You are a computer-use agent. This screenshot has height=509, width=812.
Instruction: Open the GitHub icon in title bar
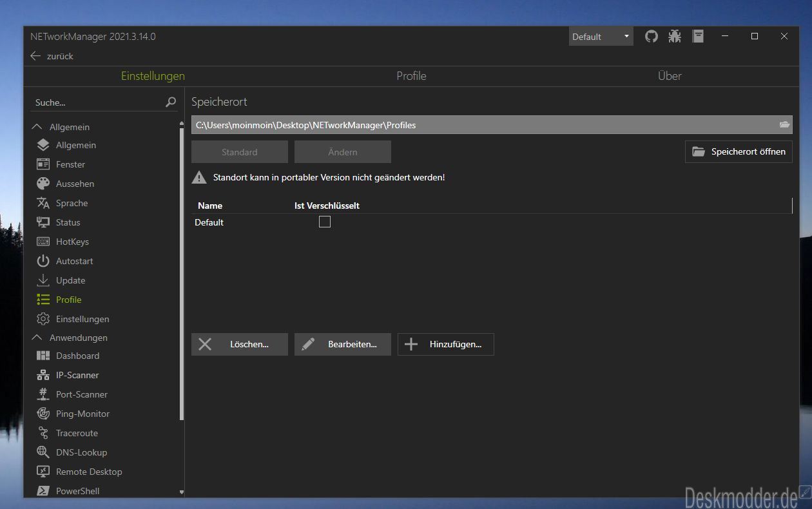coord(652,37)
